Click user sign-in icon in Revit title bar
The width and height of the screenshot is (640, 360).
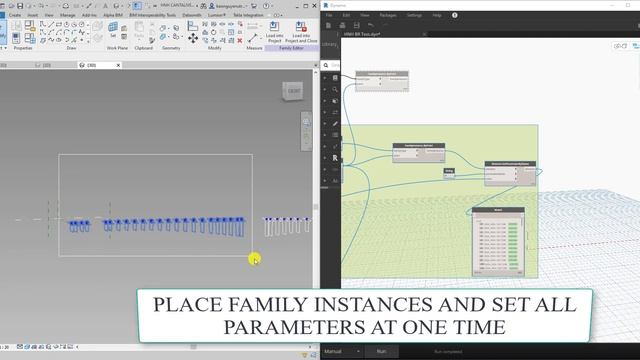click(x=212, y=6)
